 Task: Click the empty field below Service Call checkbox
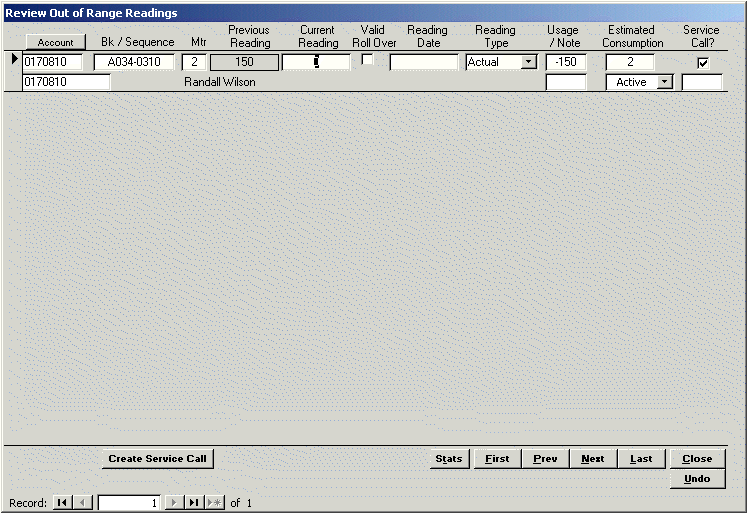click(x=702, y=82)
